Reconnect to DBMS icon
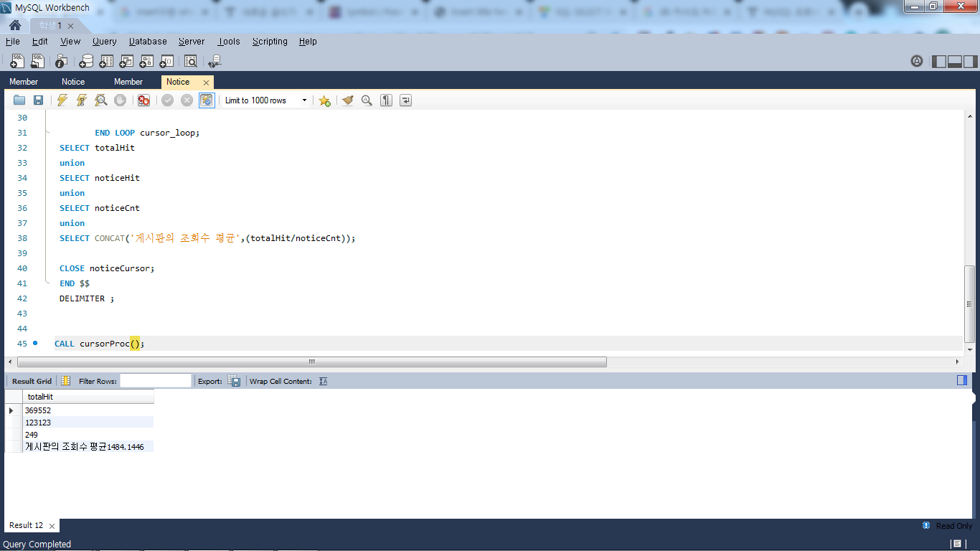 click(215, 61)
